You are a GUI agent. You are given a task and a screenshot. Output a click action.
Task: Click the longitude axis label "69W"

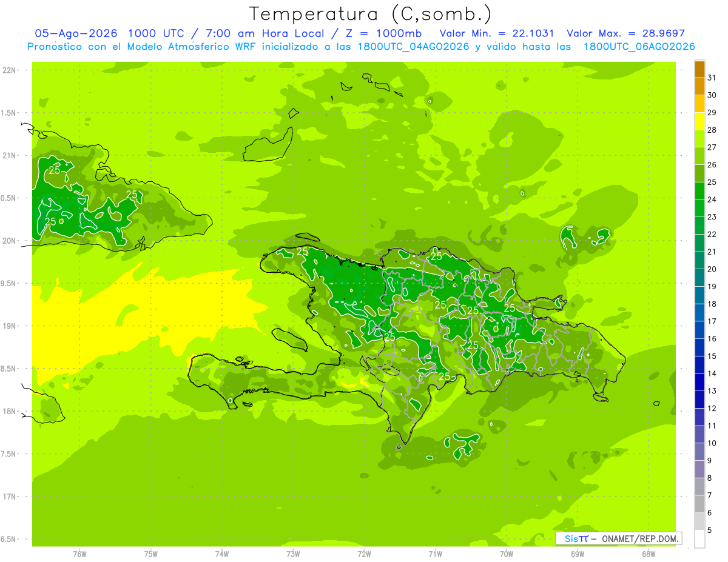pyautogui.click(x=578, y=554)
